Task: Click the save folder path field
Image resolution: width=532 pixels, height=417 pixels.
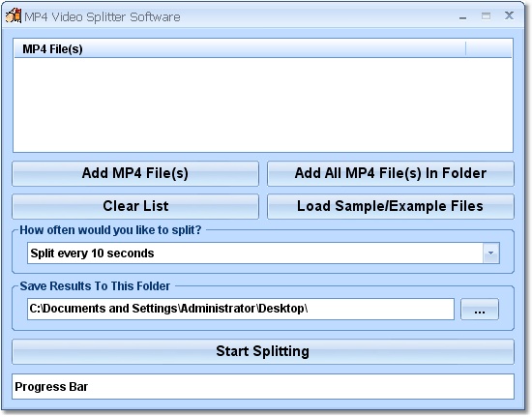Action: [241, 309]
